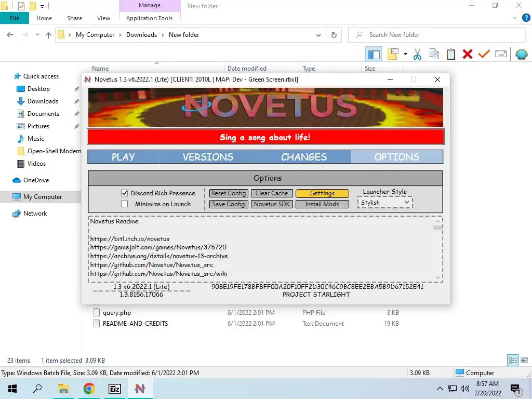Click the blue Help question mark icon

coord(526,18)
